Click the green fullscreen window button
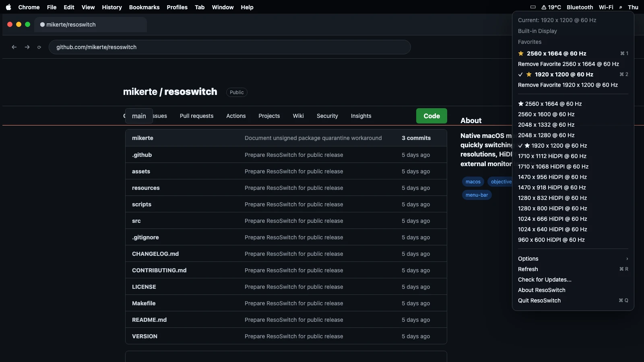644x362 pixels. point(27,25)
